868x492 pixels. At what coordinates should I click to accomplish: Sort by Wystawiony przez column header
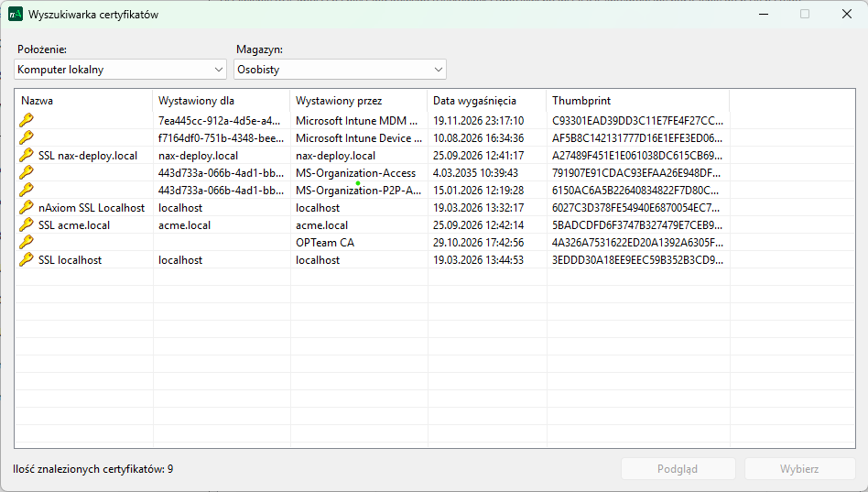coord(358,101)
